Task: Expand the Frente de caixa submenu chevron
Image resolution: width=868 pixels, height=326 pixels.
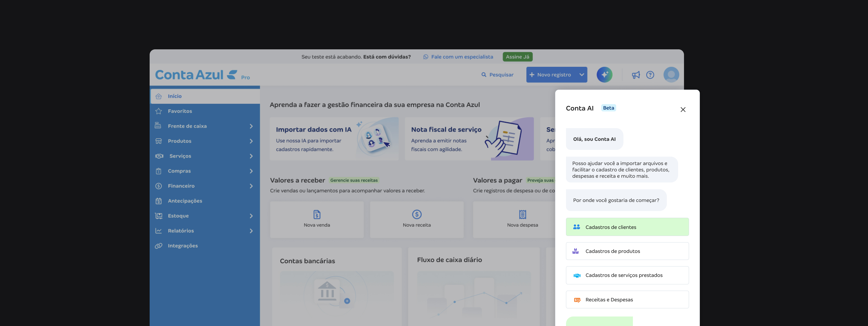Action: pos(251,126)
